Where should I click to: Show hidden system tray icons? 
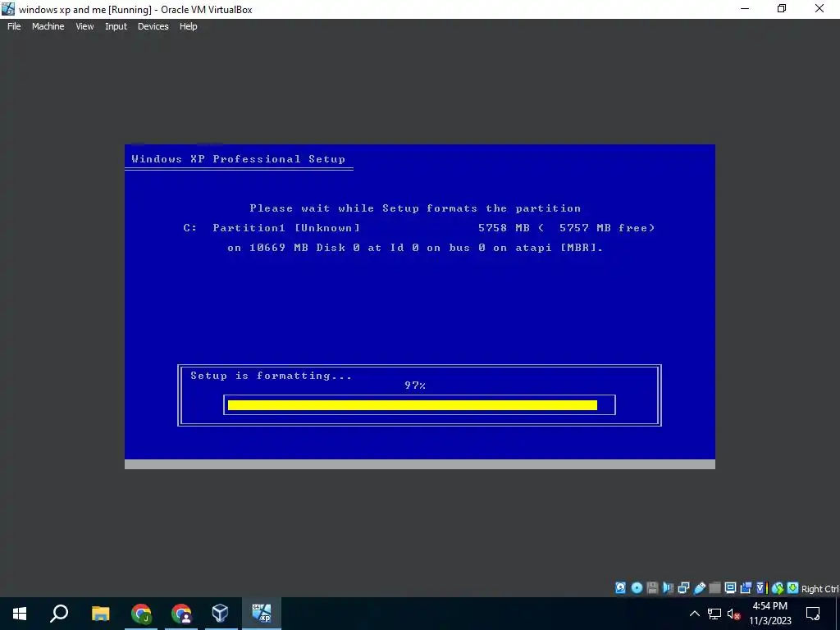pos(694,614)
